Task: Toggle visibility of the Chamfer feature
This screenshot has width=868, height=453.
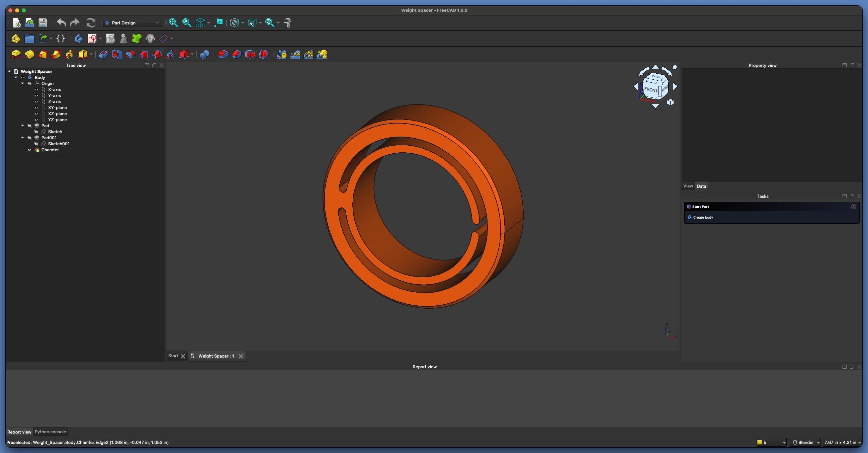Action: pos(29,150)
